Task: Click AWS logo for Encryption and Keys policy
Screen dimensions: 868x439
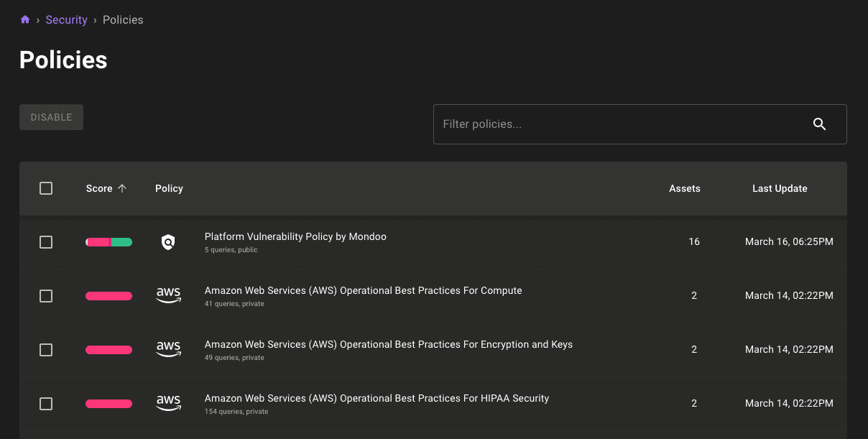Action: [168, 350]
